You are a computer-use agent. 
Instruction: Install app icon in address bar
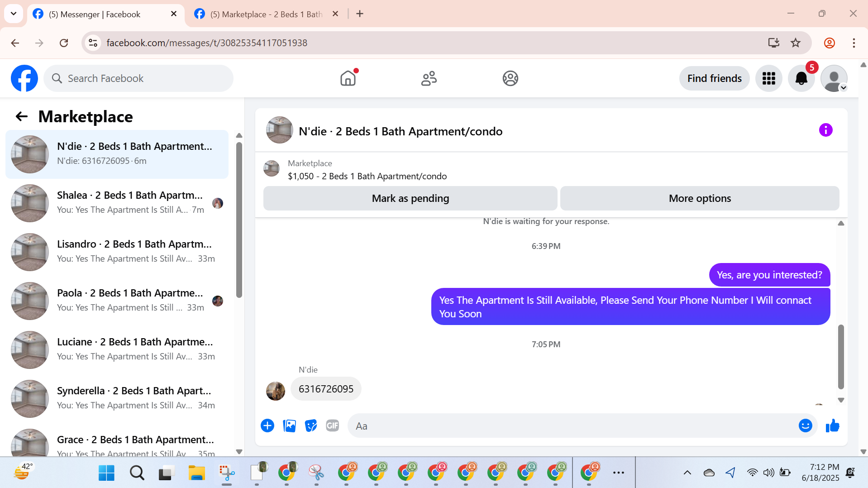coord(773,43)
